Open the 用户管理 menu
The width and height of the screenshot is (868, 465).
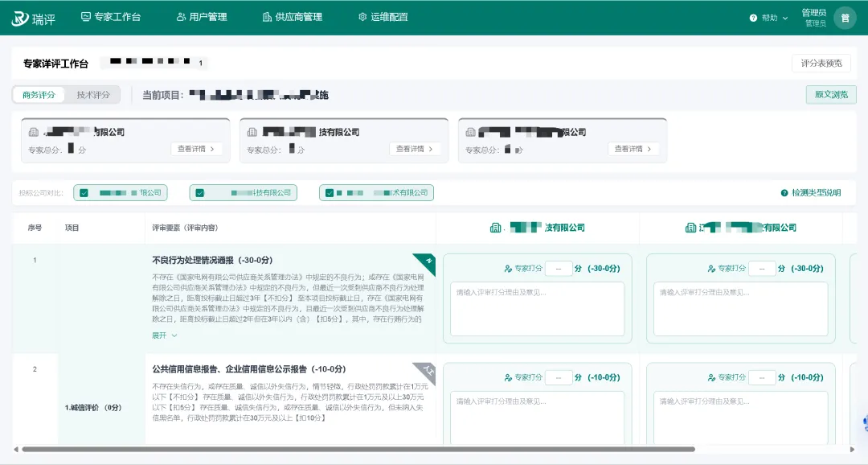[x=202, y=17]
